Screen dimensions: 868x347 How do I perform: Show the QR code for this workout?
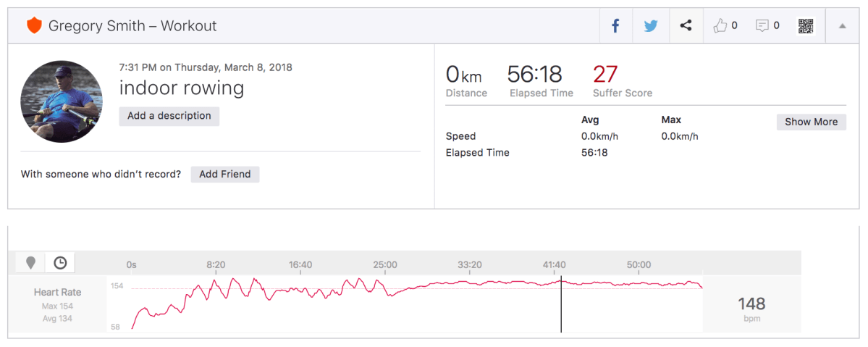pos(805,26)
